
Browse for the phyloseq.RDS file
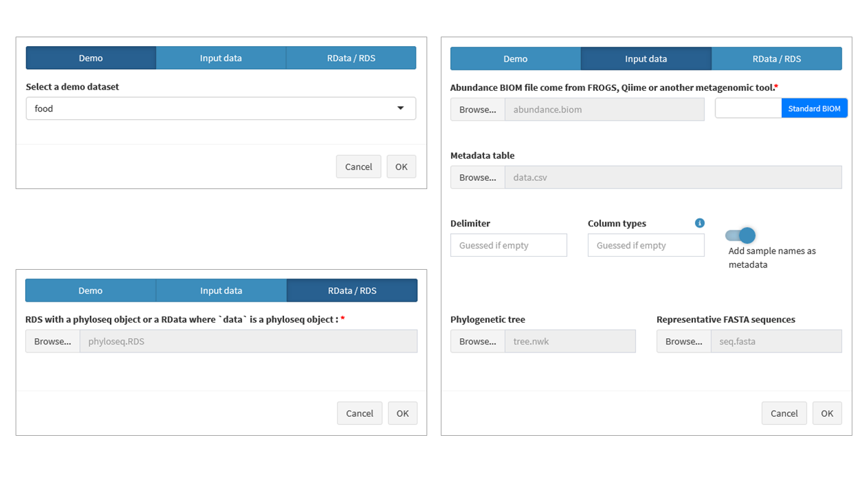tap(52, 342)
